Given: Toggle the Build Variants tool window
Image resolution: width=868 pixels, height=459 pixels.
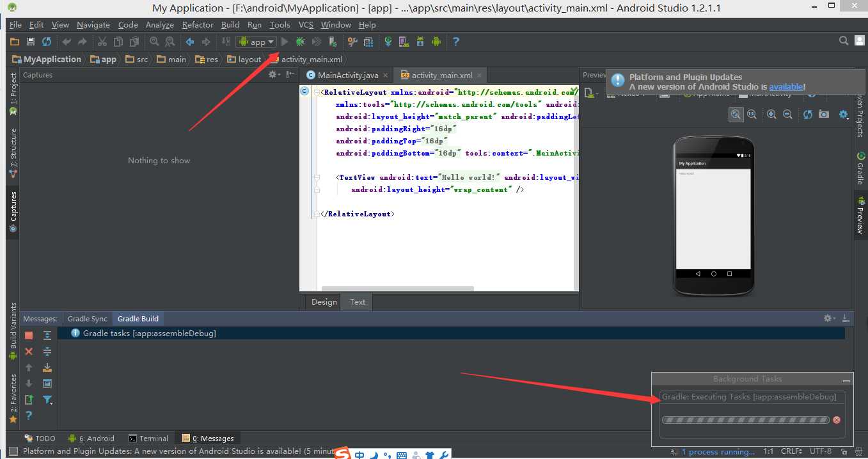Looking at the screenshot, I should click(13, 332).
